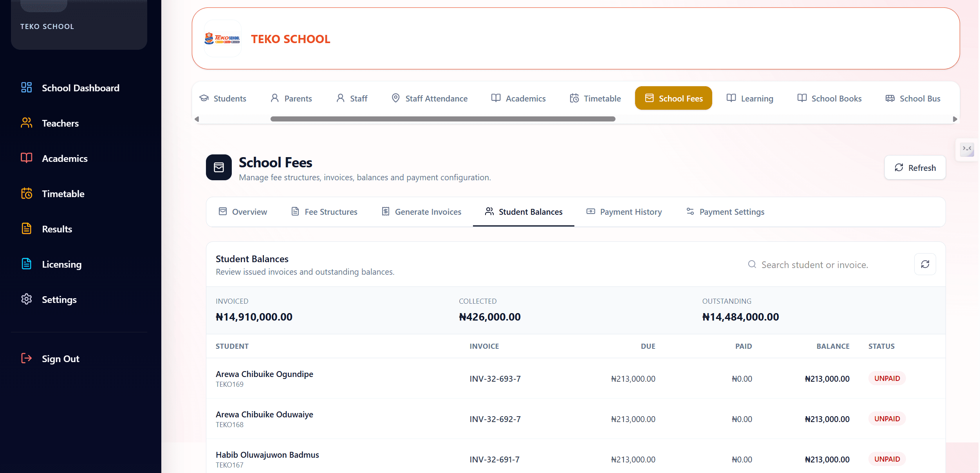Click the School Fees heading card icon

pyautogui.click(x=219, y=167)
